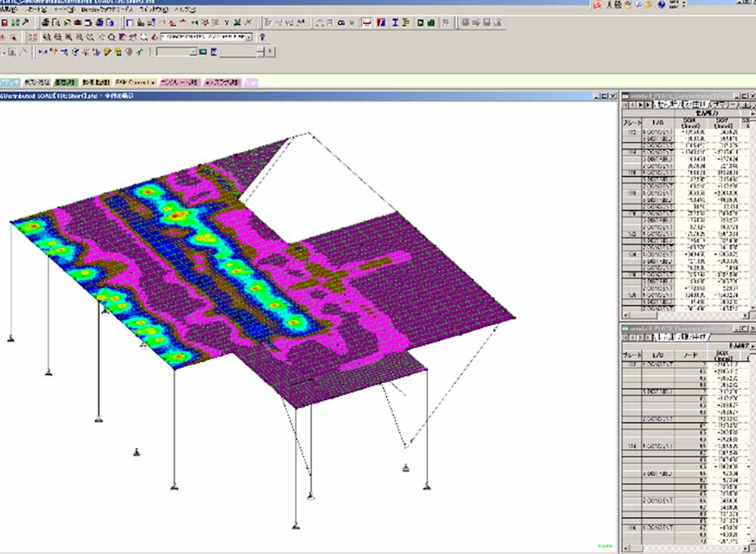Jump to the last tab in the upper results table
This screenshot has width=756, height=554.
click(649, 104)
